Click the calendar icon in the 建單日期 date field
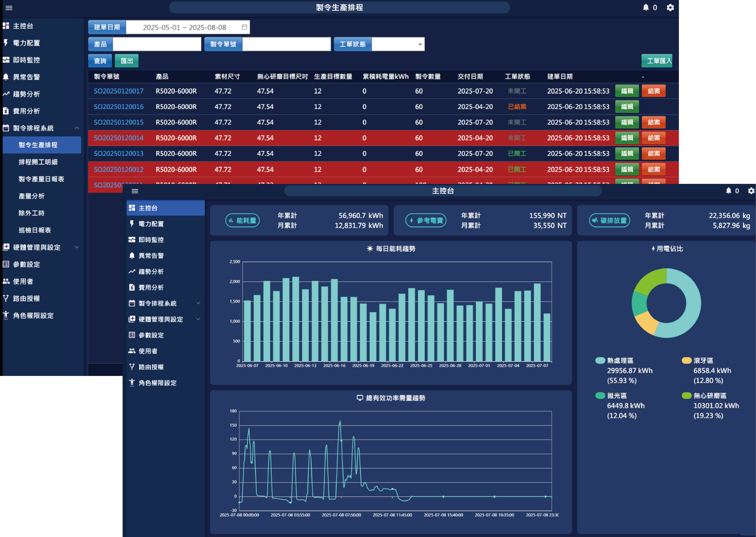Screen dimensions: 756x537 244,27
